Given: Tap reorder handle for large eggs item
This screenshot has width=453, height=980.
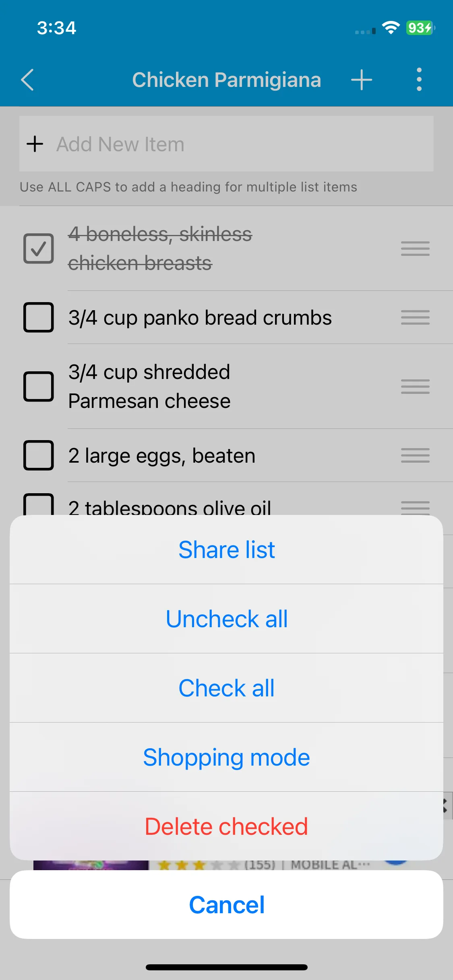Looking at the screenshot, I should pyautogui.click(x=415, y=455).
